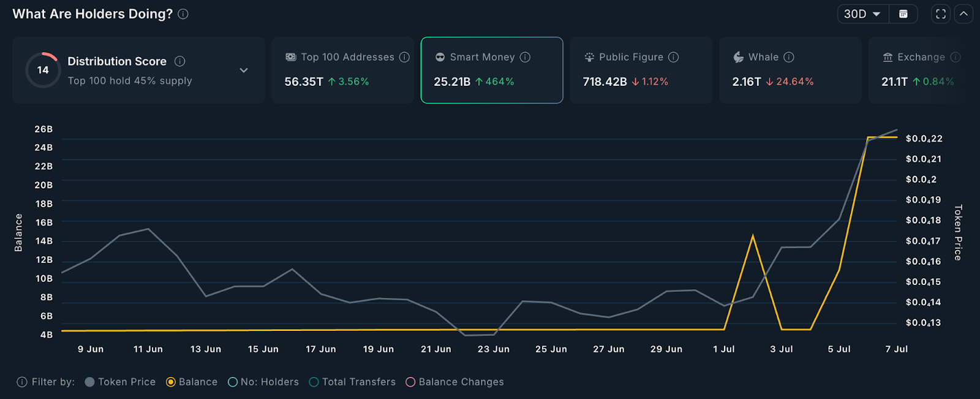Open the calendar date picker icon
Viewport: 980px width, 399px height.
click(903, 14)
